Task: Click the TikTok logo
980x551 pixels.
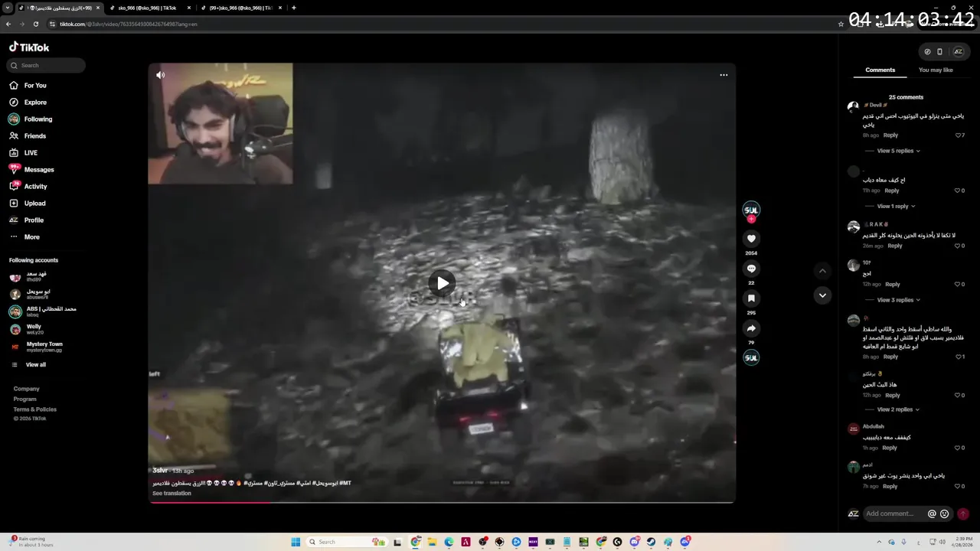Action: point(29,47)
